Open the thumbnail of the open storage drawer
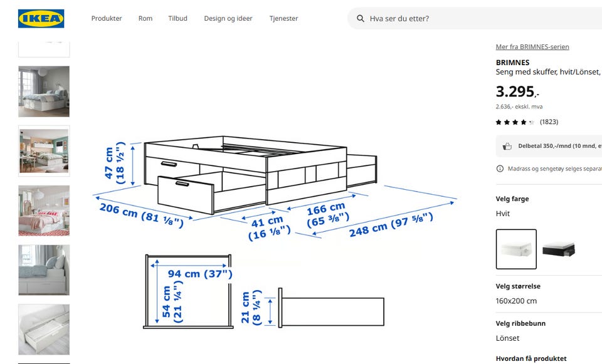The height and width of the screenshot is (364, 602). tap(44, 330)
